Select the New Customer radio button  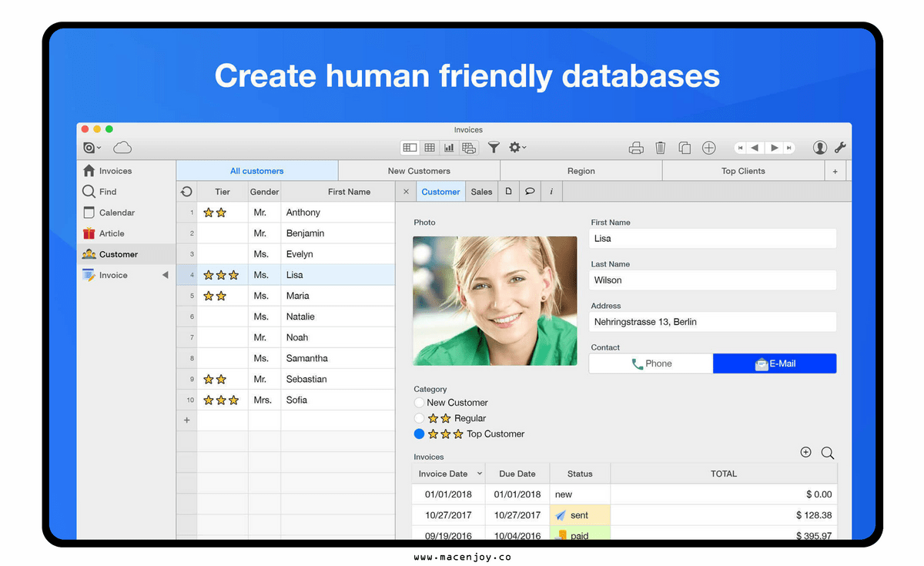419,403
